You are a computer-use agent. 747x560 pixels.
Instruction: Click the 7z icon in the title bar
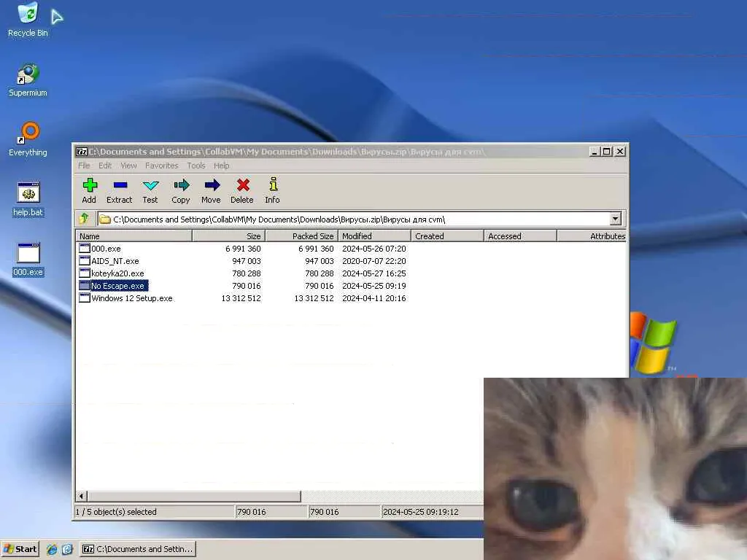[x=82, y=152]
